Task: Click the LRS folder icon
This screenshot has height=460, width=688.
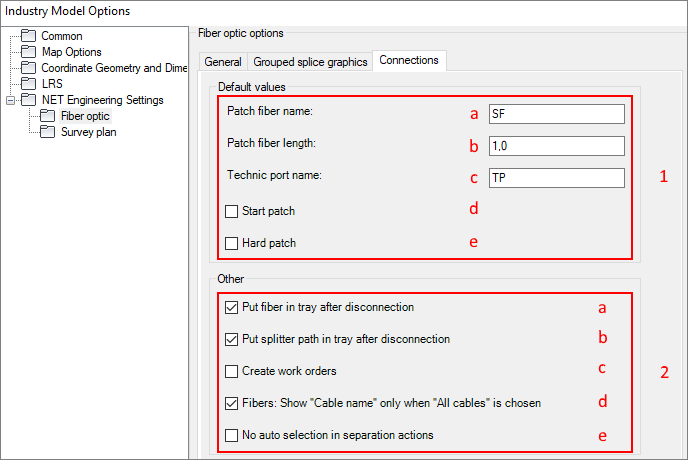Action: [29, 83]
